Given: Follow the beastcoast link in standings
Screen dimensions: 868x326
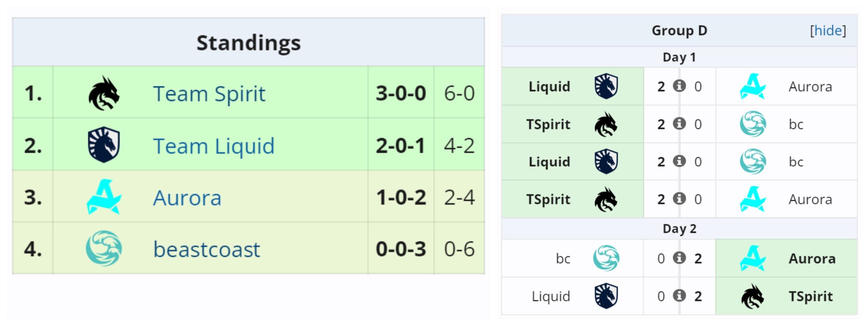Looking at the screenshot, I should [x=206, y=249].
